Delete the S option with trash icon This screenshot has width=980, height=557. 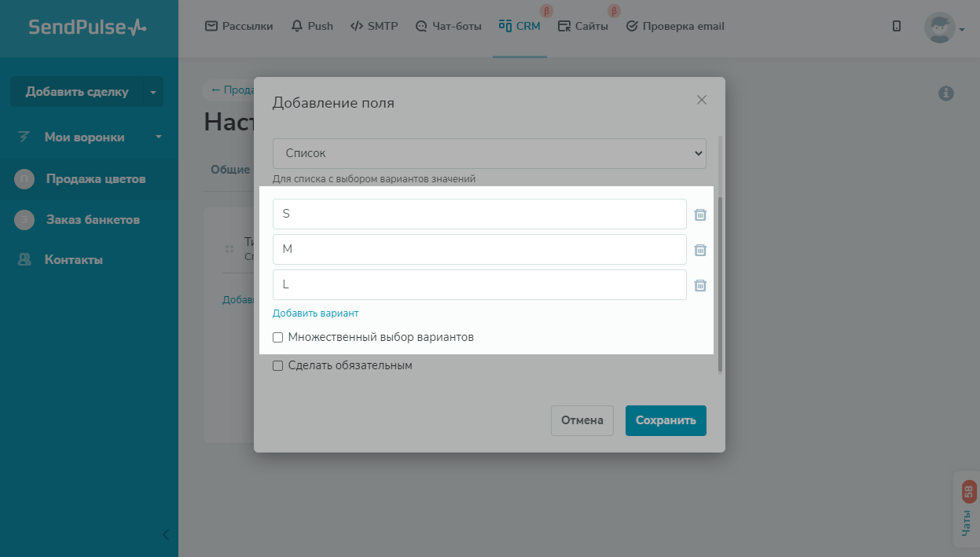[x=700, y=214]
